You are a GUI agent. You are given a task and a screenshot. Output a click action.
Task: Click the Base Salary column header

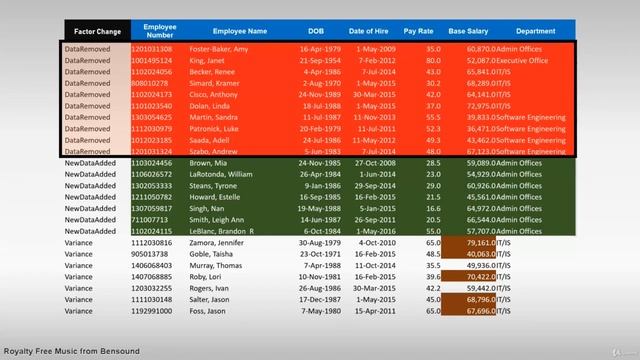pyautogui.click(x=468, y=31)
